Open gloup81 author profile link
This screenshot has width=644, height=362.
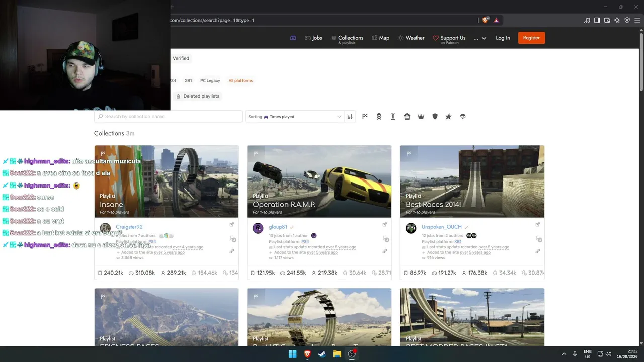[x=278, y=227]
